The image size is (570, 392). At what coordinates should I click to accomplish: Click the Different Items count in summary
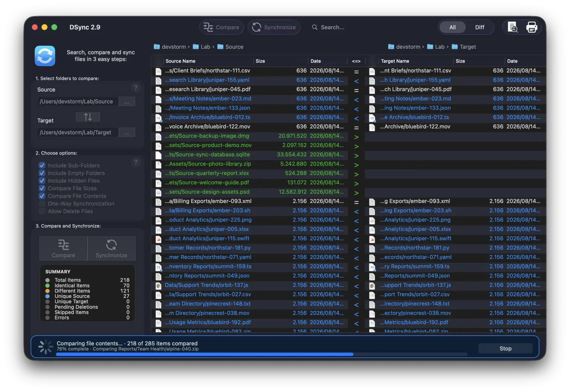(125, 291)
